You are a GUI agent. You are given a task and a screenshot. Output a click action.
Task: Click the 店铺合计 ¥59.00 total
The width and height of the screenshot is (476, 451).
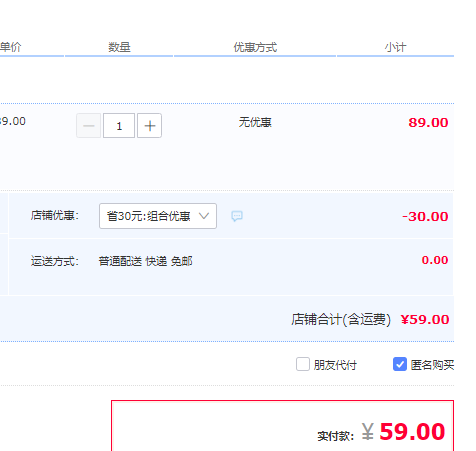click(x=370, y=319)
